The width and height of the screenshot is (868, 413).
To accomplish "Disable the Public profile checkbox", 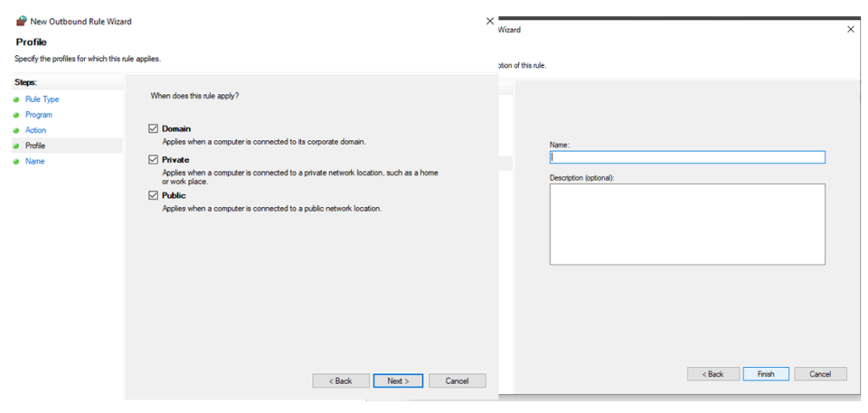I will pos(153,195).
